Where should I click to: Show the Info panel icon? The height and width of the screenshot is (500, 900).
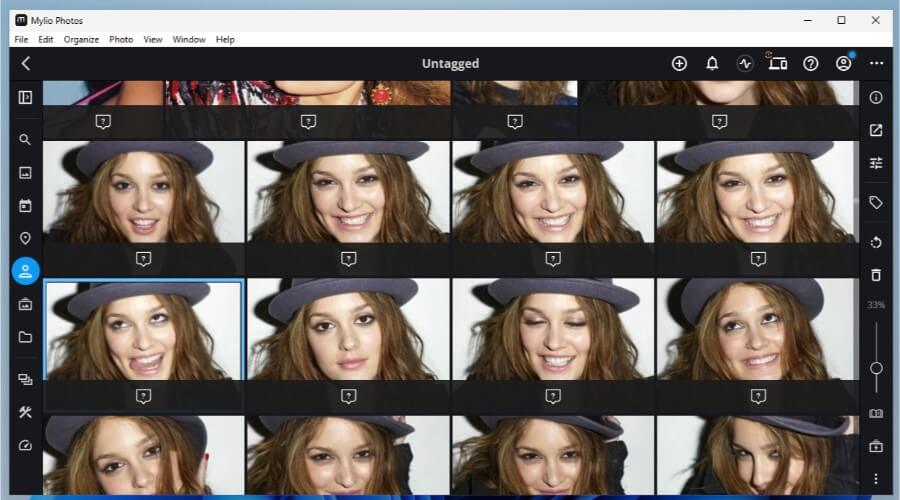876,98
